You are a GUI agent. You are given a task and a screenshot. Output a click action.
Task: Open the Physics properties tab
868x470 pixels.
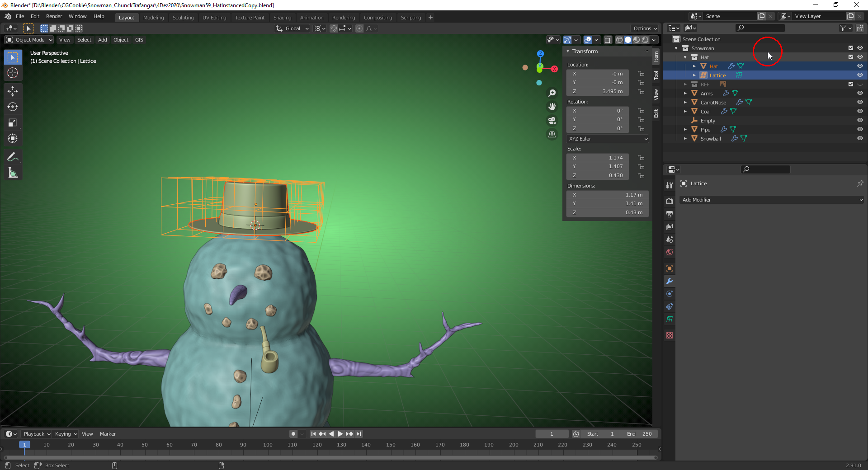[670, 294]
